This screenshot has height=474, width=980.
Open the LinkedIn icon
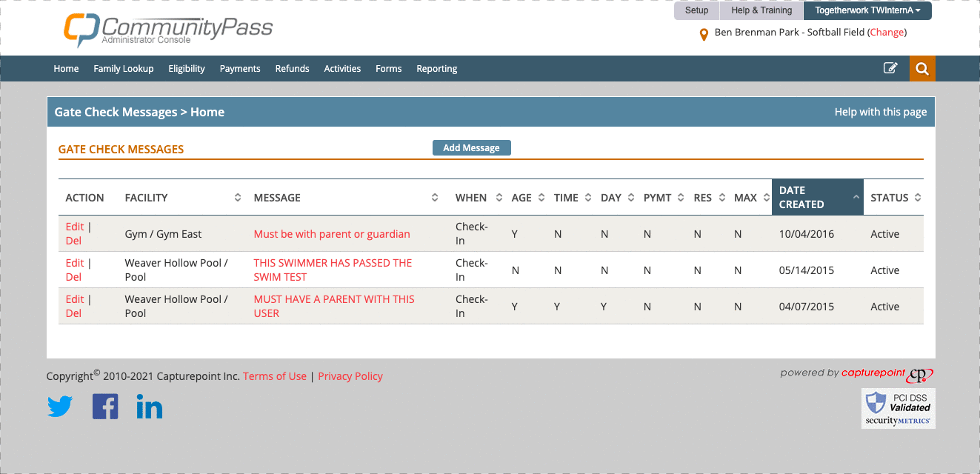click(x=149, y=407)
